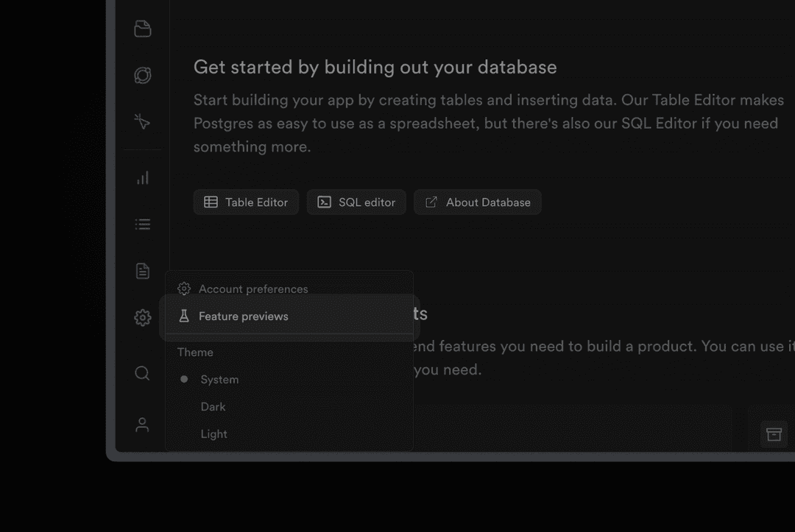Open the Storage section icon in sidebar
Screen dimensions: 795x532
point(142,28)
